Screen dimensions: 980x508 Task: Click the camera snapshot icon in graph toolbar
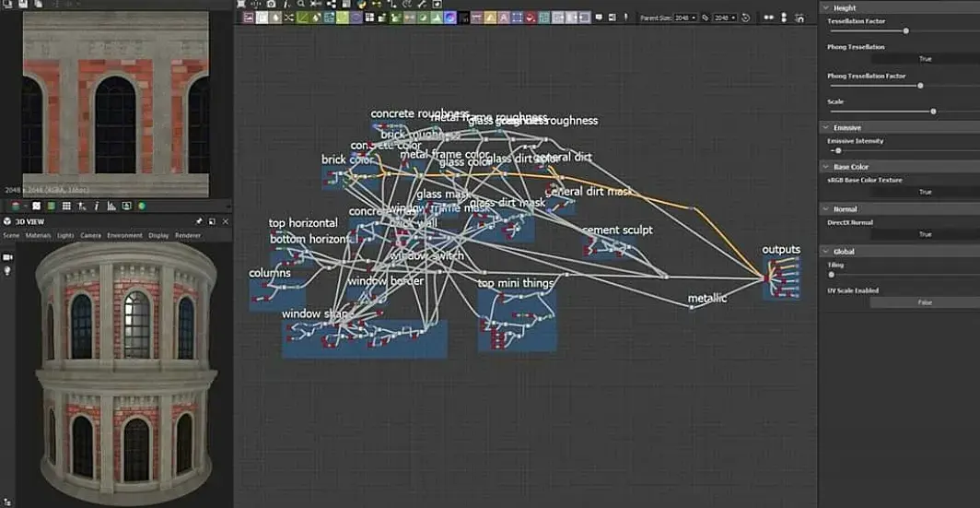point(271,4)
